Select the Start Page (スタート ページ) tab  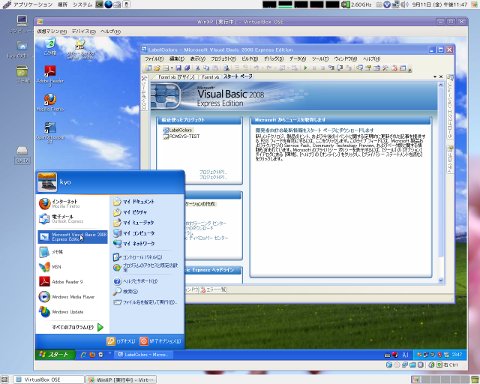click(x=238, y=77)
